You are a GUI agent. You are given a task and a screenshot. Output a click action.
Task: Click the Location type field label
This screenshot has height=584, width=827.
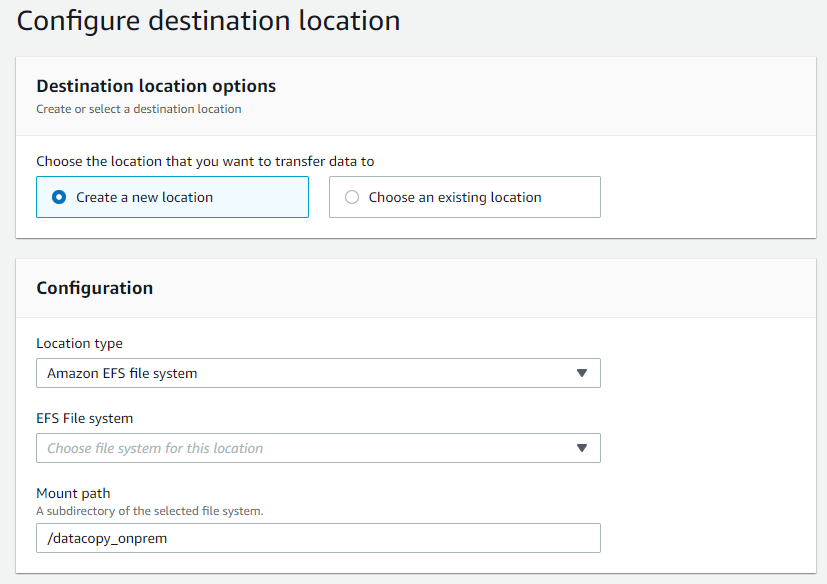(x=75, y=343)
